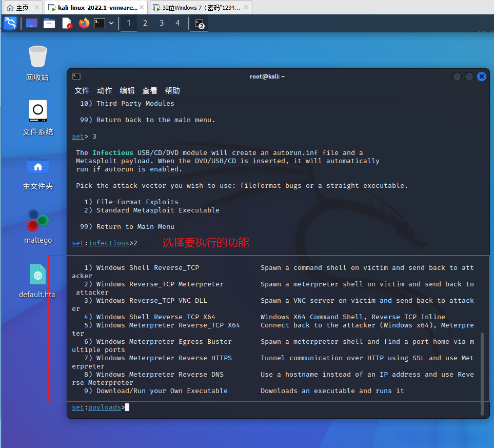The width and height of the screenshot is (494, 448).
Task: Click "8) Windows Meterpreter Reverse DNS" text
Action: [x=154, y=374]
